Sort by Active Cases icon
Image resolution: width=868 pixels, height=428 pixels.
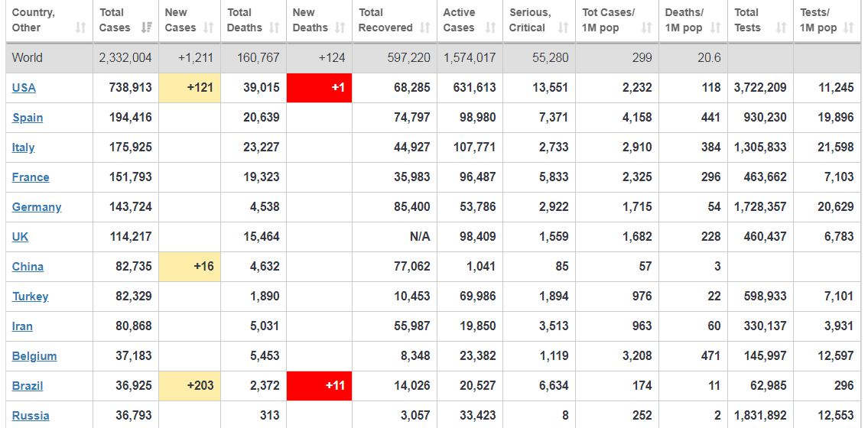tap(490, 28)
